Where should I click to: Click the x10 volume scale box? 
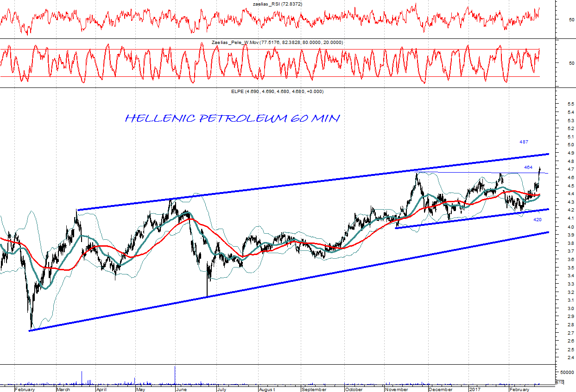tap(560, 382)
